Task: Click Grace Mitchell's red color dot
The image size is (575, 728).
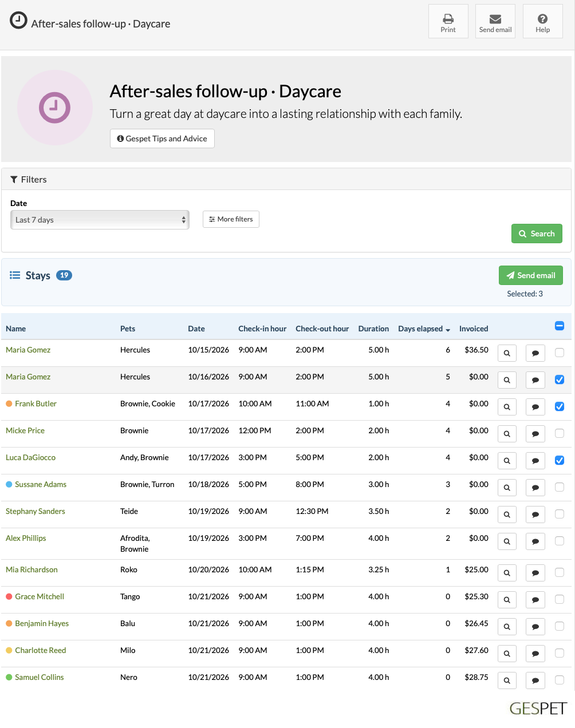Action: point(9,596)
